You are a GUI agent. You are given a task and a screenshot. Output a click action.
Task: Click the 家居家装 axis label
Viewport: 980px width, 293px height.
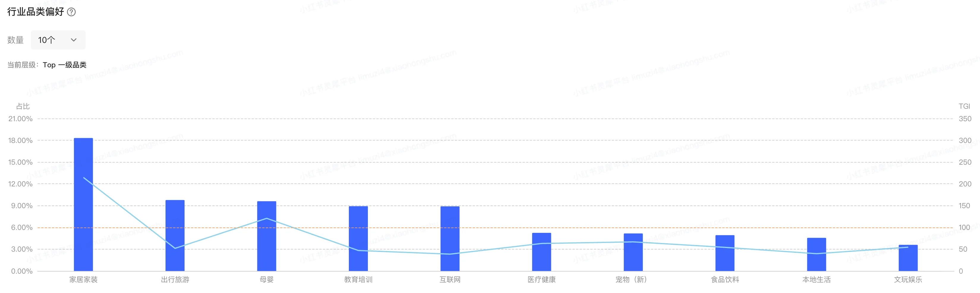[x=83, y=280]
